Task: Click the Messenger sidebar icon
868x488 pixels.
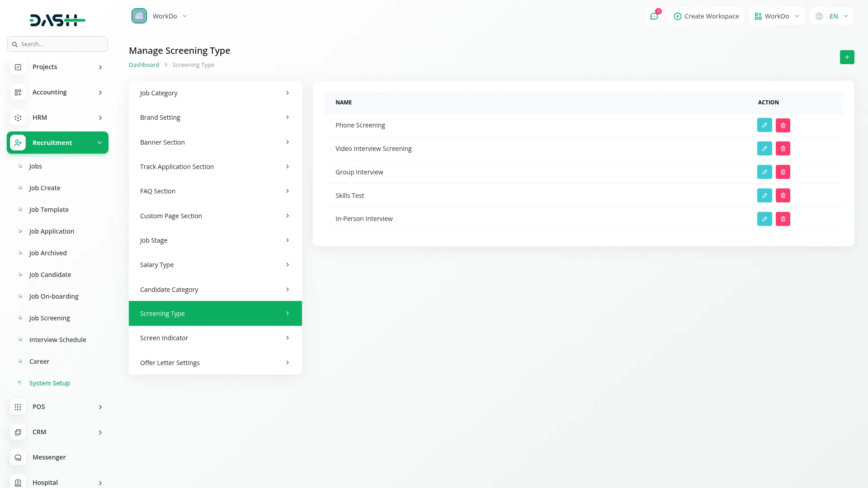Action: (18, 457)
